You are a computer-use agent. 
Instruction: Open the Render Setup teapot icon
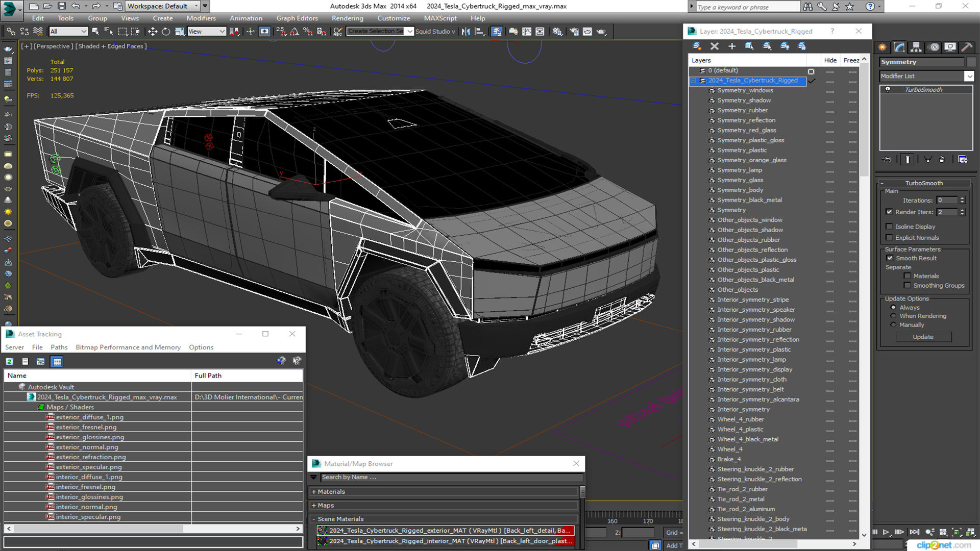[574, 32]
